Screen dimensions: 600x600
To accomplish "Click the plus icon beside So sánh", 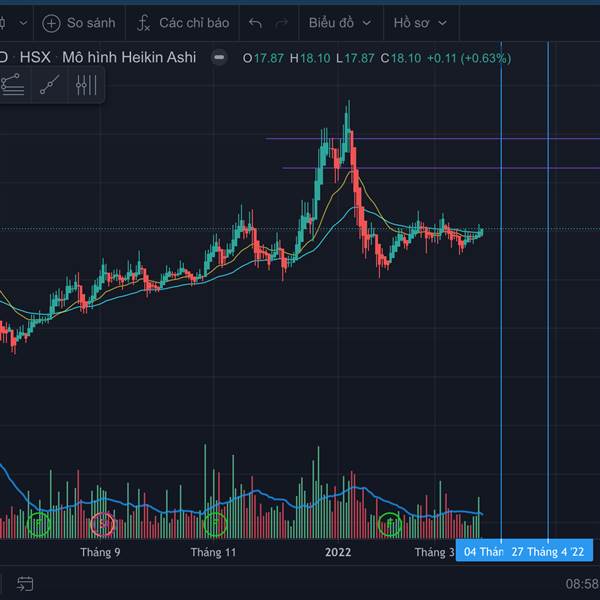I will point(51,23).
